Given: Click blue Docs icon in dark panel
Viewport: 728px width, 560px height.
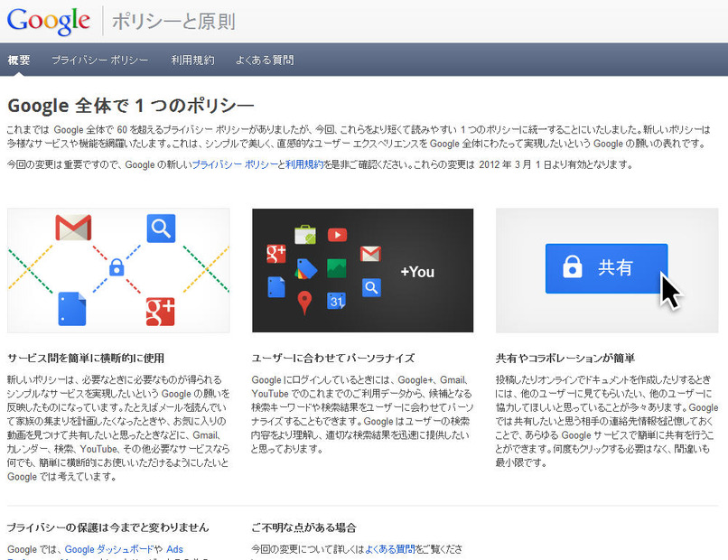Looking at the screenshot, I should click(x=276, y=287).
